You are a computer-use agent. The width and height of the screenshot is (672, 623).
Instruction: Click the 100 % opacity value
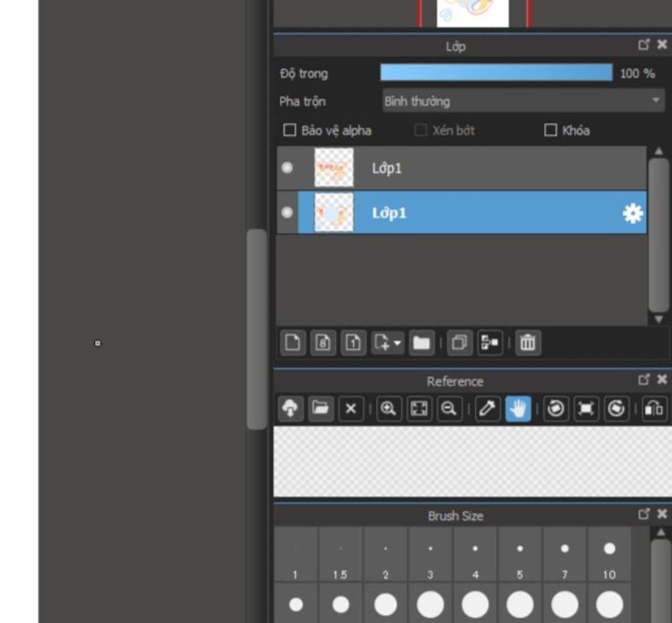pos(637,74)
